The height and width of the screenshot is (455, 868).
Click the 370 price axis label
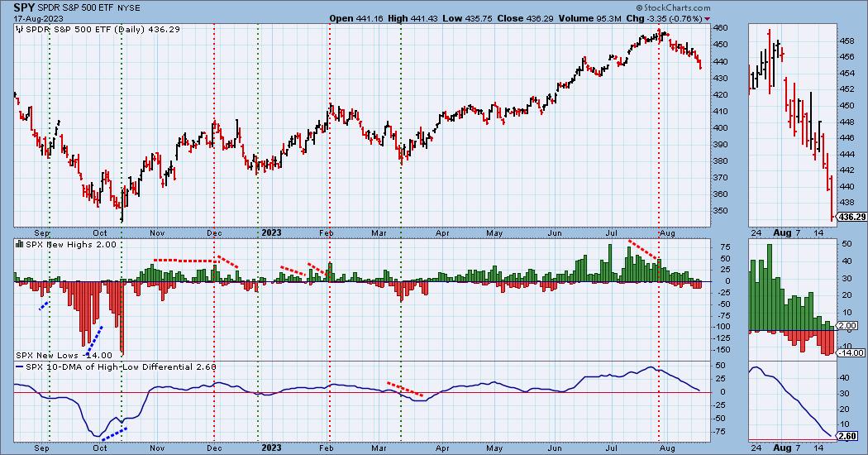click(720, 178)
